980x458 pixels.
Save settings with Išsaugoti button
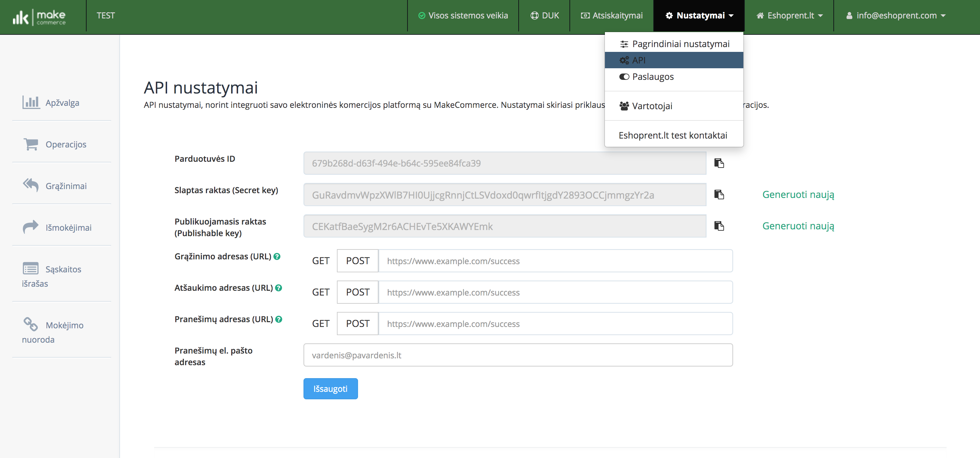pyautogui.click(x=330, y=389)
